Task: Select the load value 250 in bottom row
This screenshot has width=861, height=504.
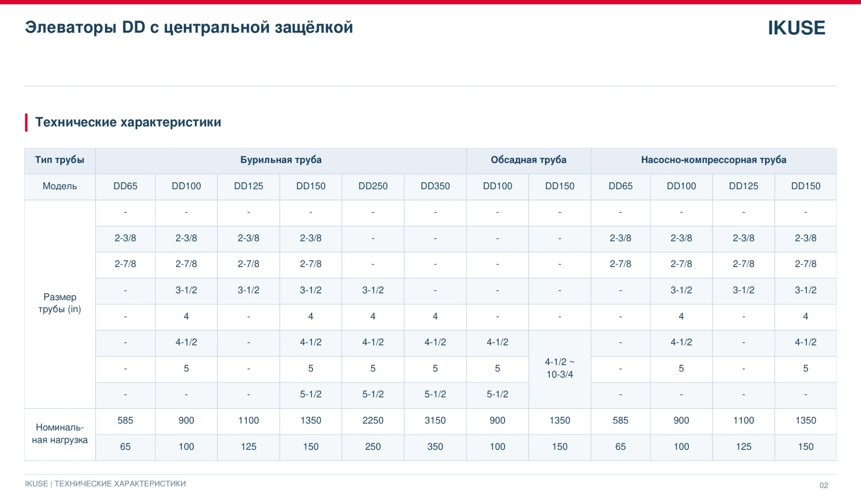Action: [373, 447]
